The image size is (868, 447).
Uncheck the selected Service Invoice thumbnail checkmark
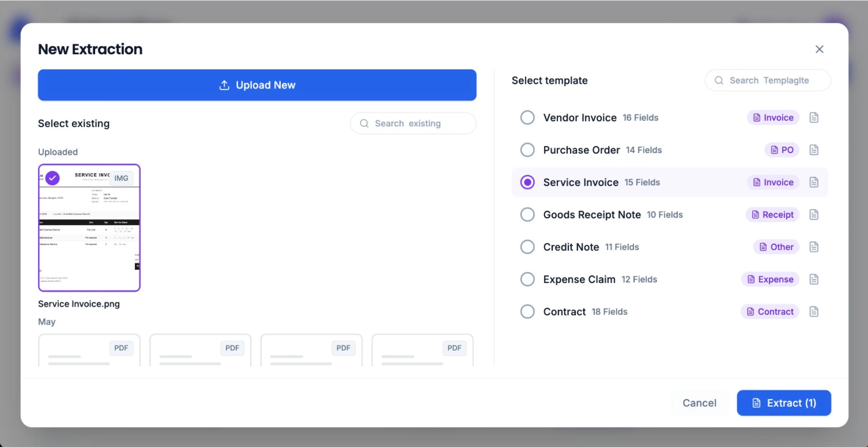pyautogui.click(x=52, y=178)
